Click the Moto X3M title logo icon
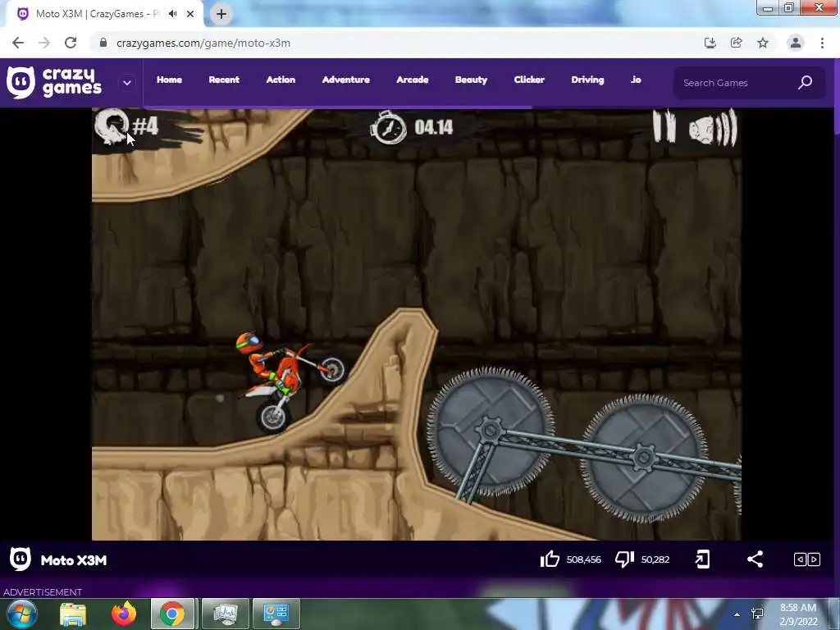Viewport: 840px width, 630px height. 21,559
